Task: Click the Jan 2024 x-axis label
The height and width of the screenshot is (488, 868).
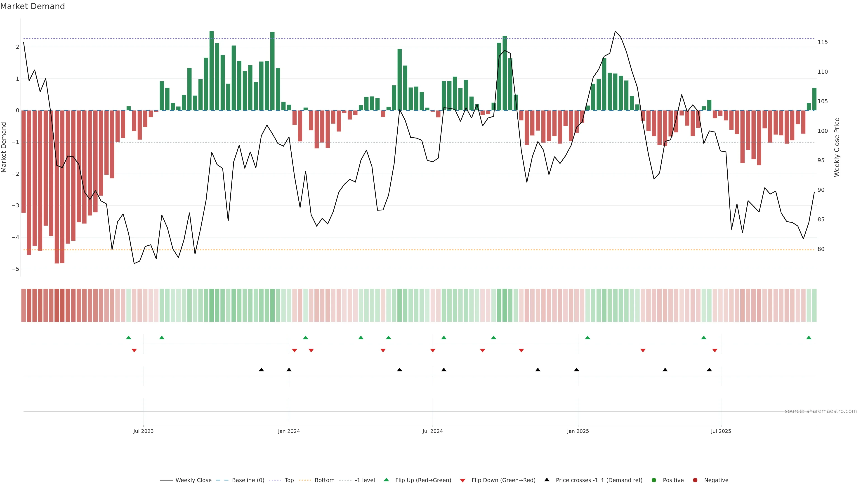Action: coord(289,431)
